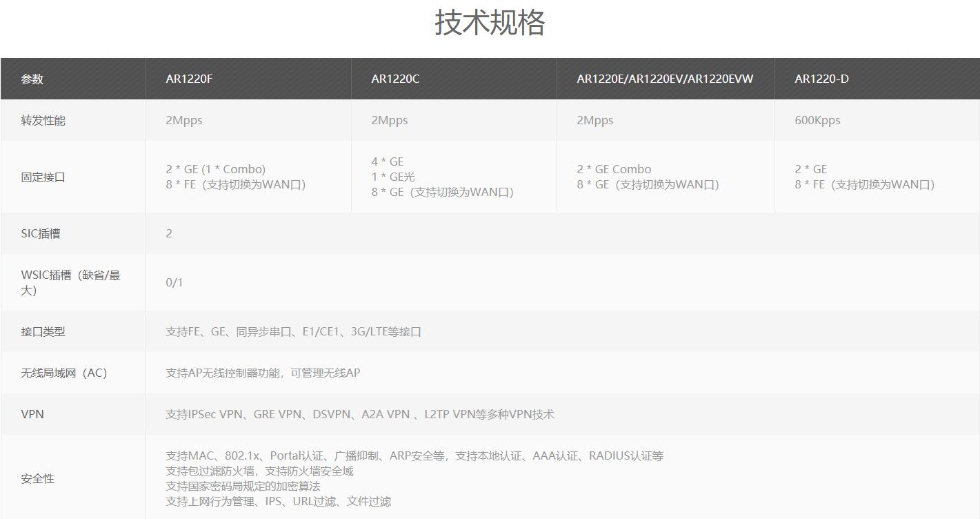Select the 600Kpps value

[x=817, y=120]
